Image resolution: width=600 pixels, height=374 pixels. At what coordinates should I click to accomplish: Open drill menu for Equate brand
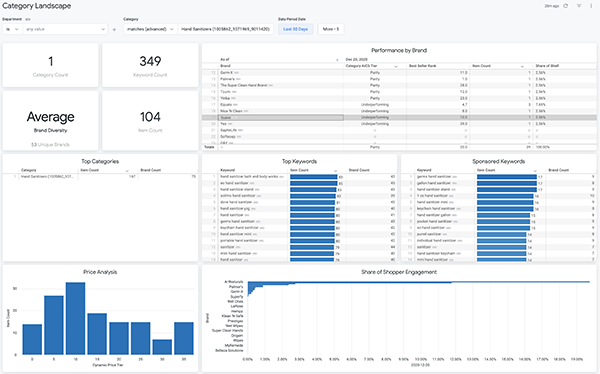[235, 105]
